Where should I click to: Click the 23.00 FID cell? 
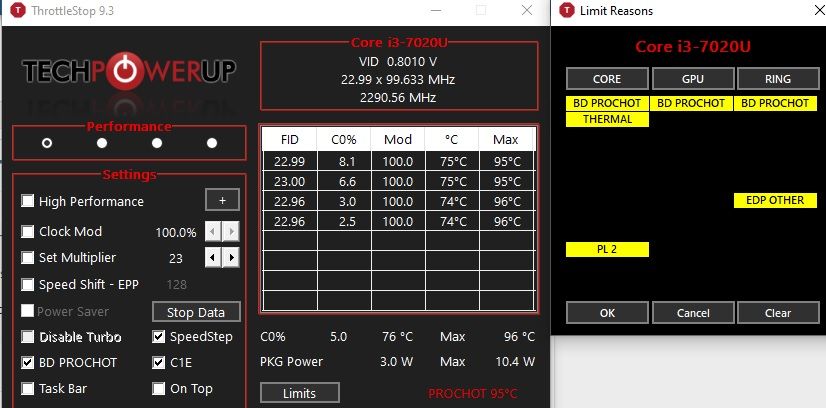tap(290, 182)
